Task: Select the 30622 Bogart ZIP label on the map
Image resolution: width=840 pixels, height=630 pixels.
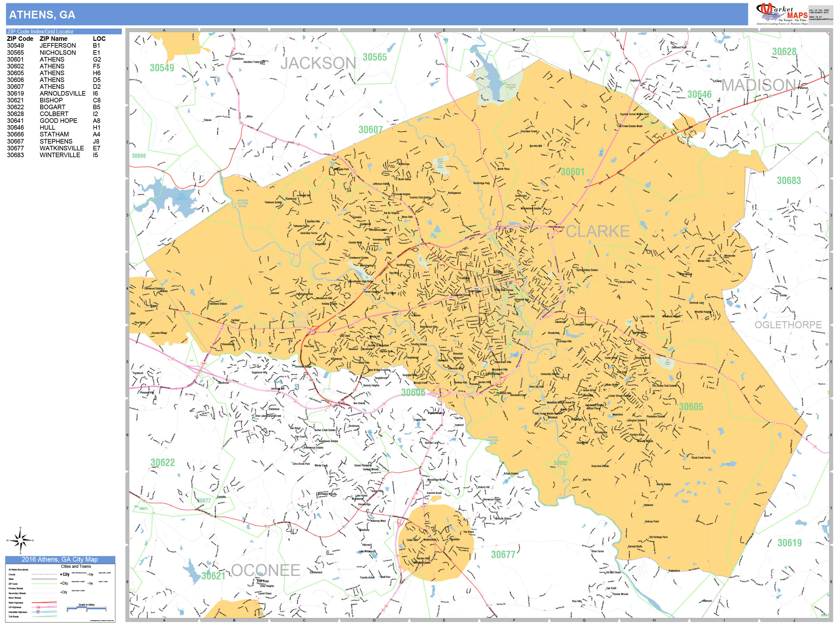Action: click(x=163, y=462)
